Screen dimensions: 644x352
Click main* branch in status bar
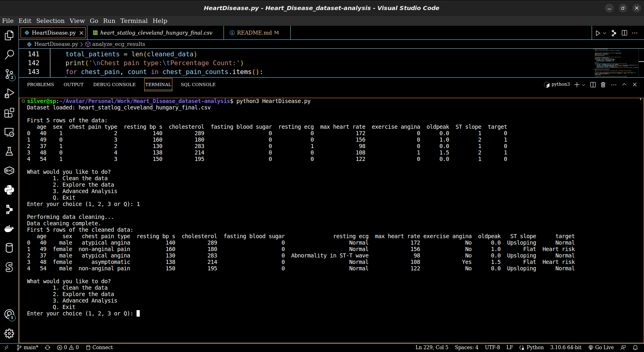click(x=27, y=348)
